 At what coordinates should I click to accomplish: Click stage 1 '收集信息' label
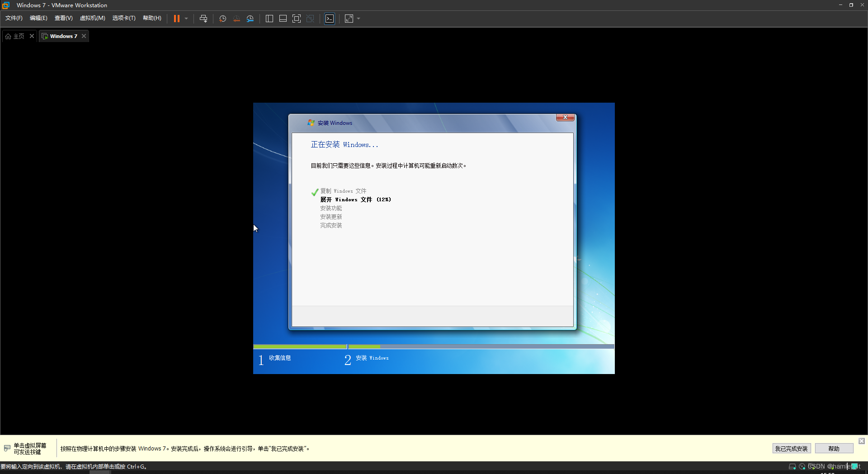280,358
